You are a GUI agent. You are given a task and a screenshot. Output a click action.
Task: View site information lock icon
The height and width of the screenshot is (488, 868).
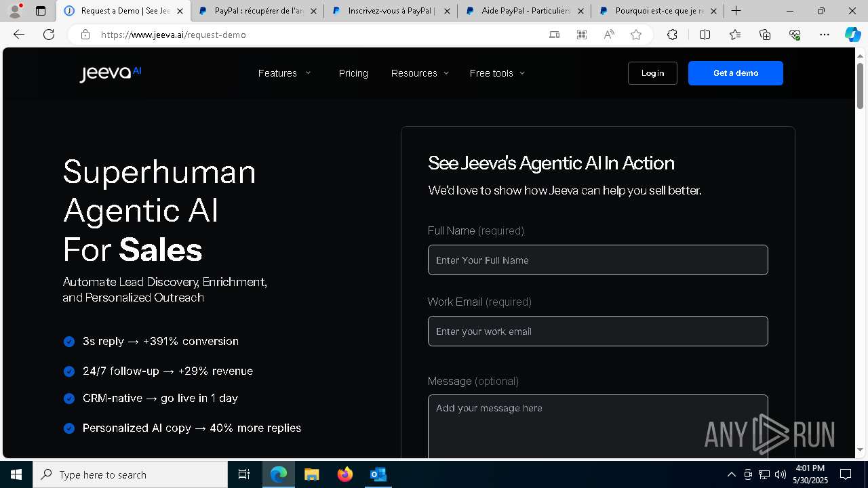(x=85, y=35)
